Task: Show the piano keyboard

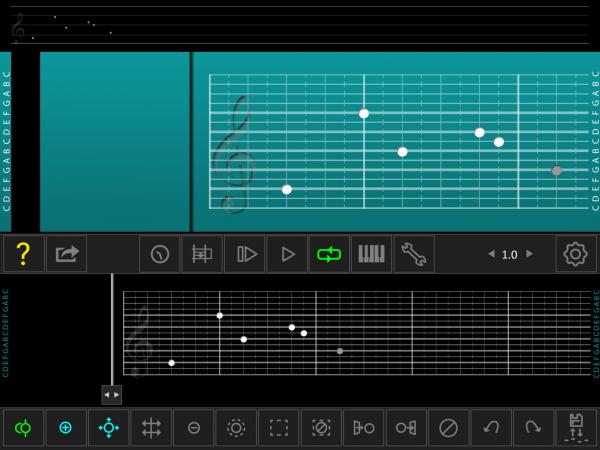Action: tap(371, 254)
